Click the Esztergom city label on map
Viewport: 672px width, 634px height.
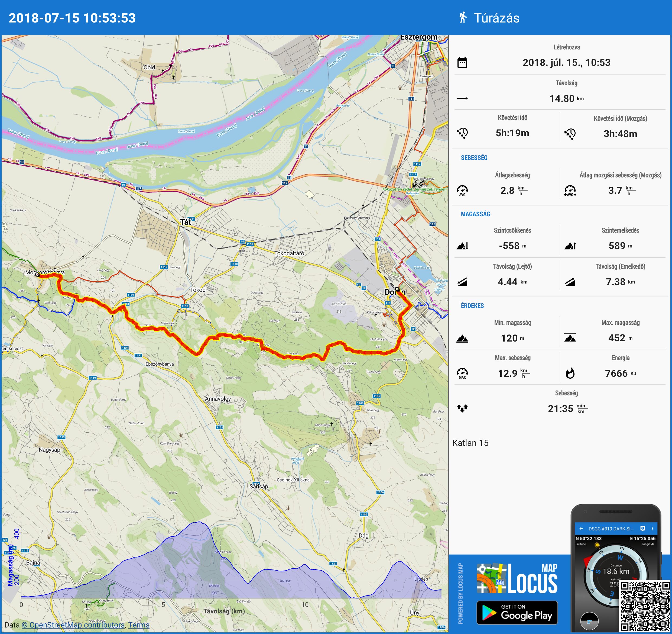(x=418, y=37)
